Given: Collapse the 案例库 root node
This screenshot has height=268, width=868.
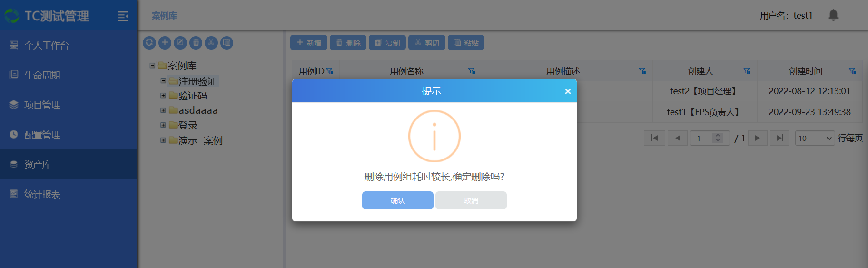Looking at the screenshot, I should point(152,66).
